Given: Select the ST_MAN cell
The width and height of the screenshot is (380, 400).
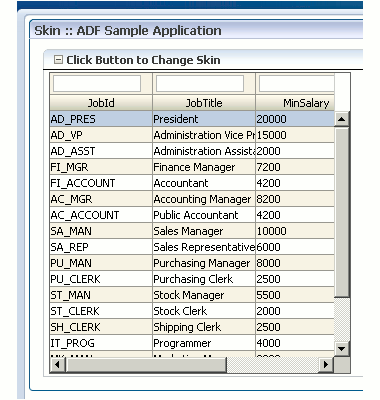Looking at the screenshot, I should 101,295.
